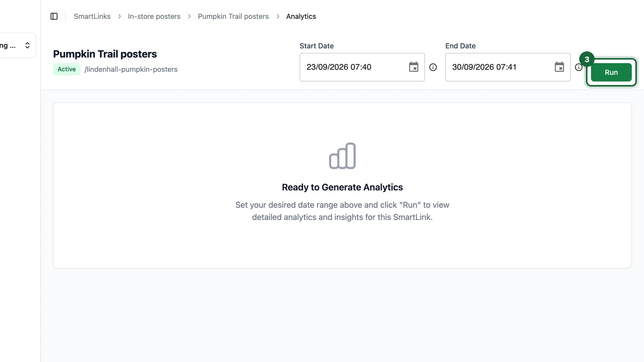Edit the End Date field 30/09/2026 07:41
Screen dimensions: 644x362
pyautogui.click(x=508, y=67)
